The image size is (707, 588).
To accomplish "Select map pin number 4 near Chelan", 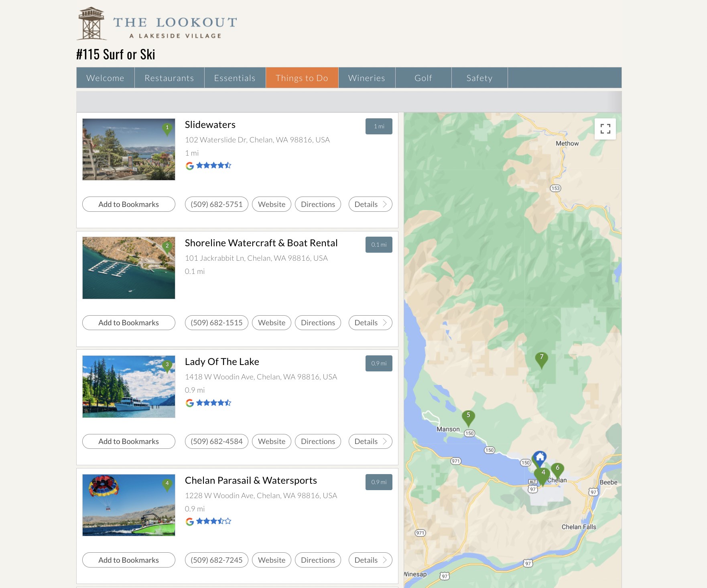I will [543, 476].
